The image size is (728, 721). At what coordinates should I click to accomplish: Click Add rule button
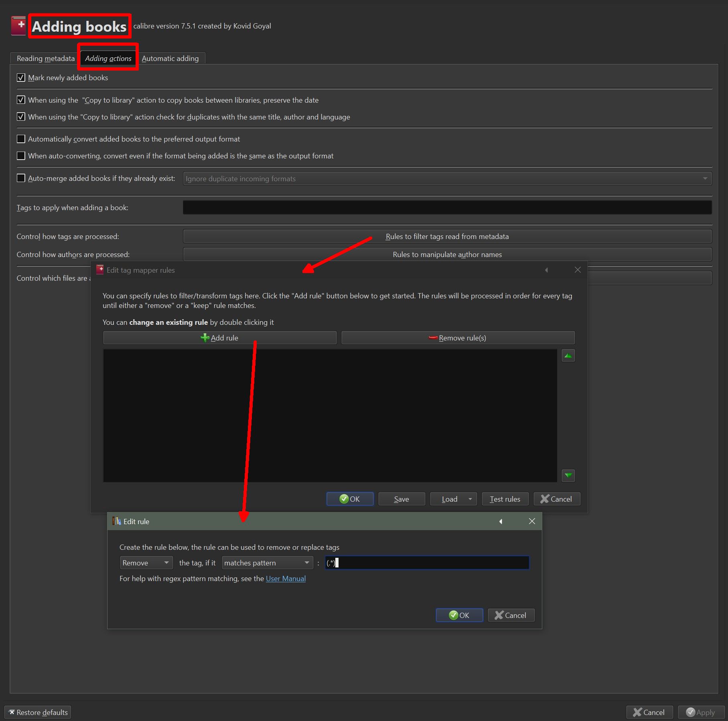point(219,338)
